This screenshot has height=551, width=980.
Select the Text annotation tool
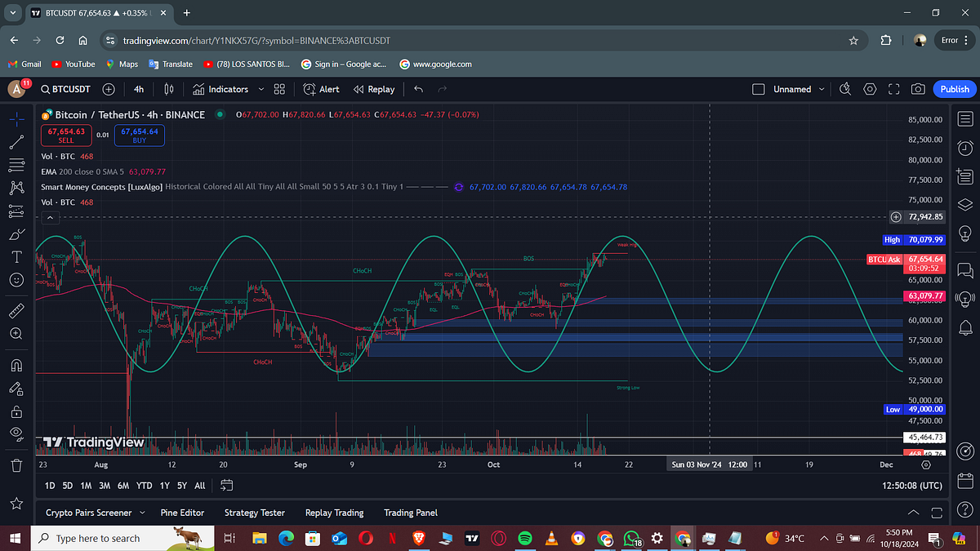click(x=16, y=256)
